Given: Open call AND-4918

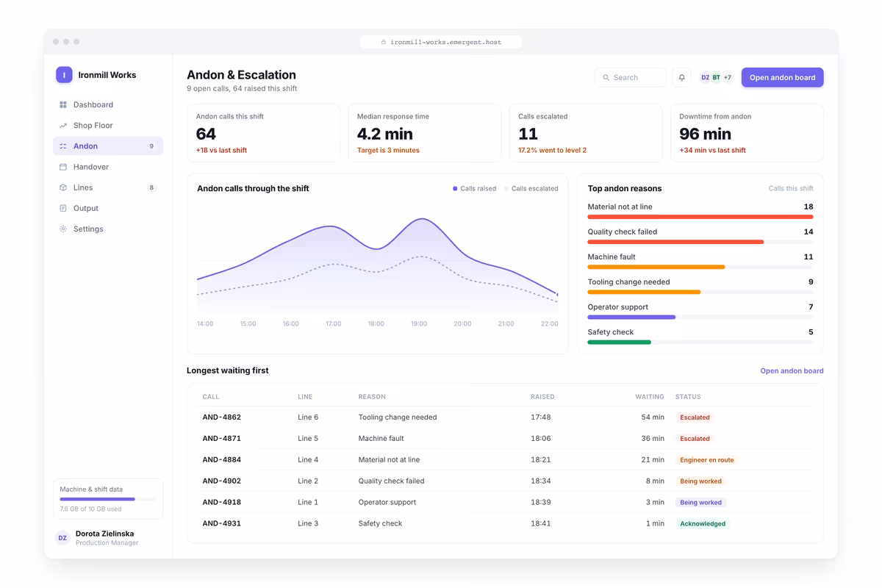Looking at the screenshot, I should point(222,503).
